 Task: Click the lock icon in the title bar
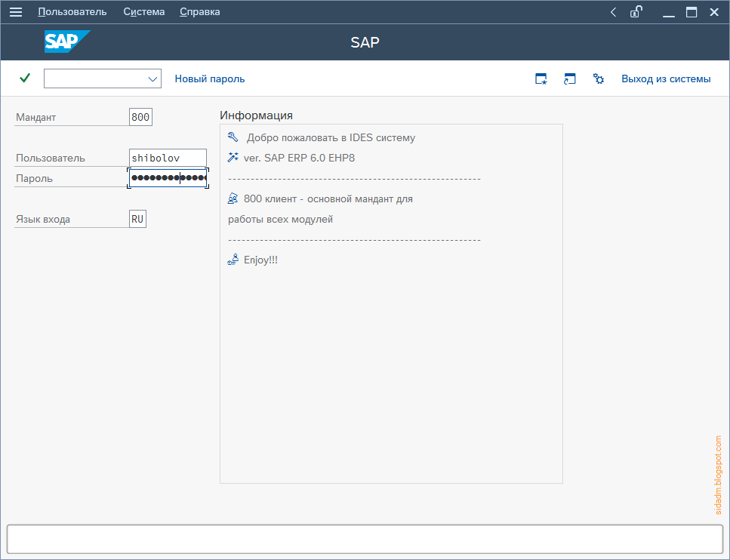[x=636, y=12]
